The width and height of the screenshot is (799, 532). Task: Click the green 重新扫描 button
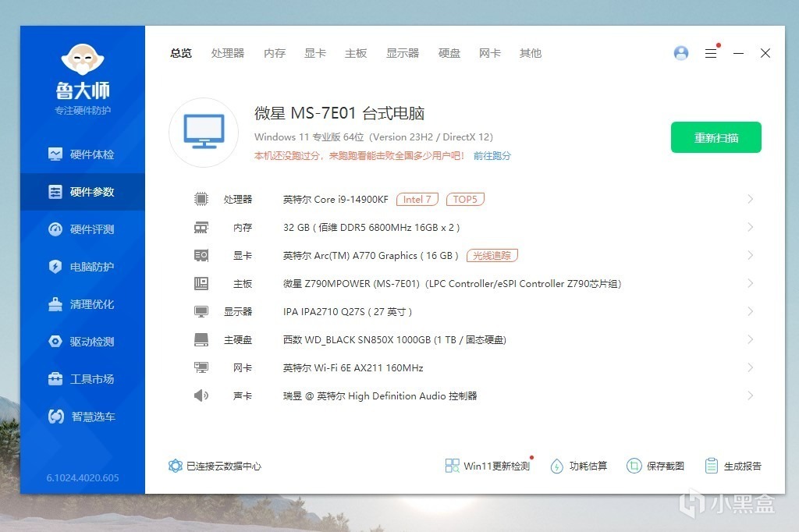(716, 137)
